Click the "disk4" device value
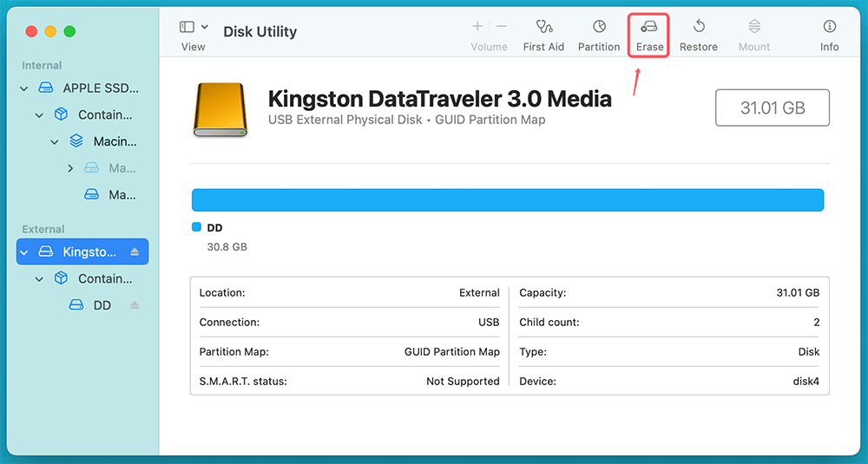This screenshot has height=464, width=868. click(806, 381)
